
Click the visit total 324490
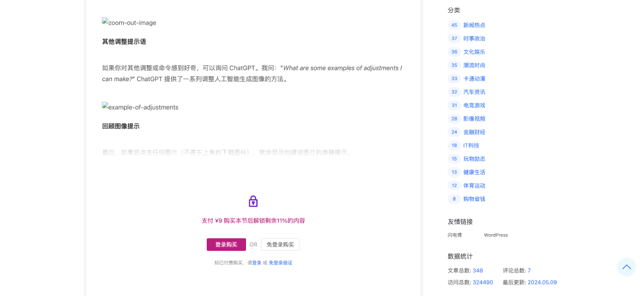(x=483, y=282)
